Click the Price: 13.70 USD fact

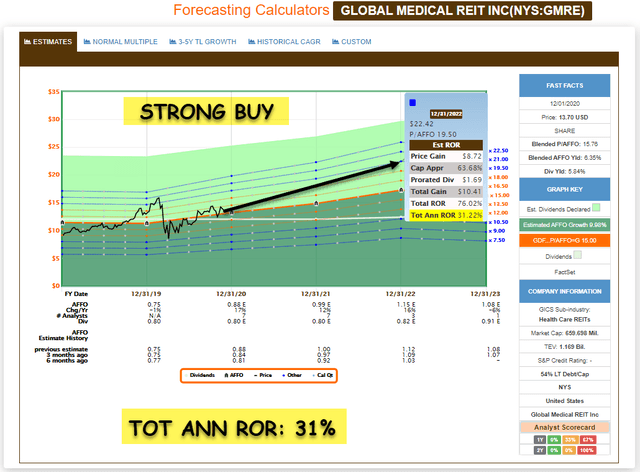564,117
